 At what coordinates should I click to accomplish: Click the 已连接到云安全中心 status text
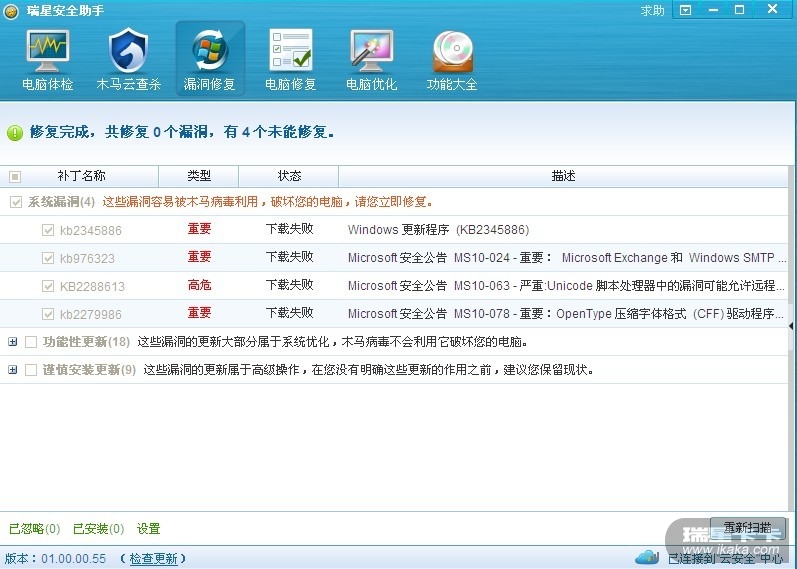coord(725,559)
